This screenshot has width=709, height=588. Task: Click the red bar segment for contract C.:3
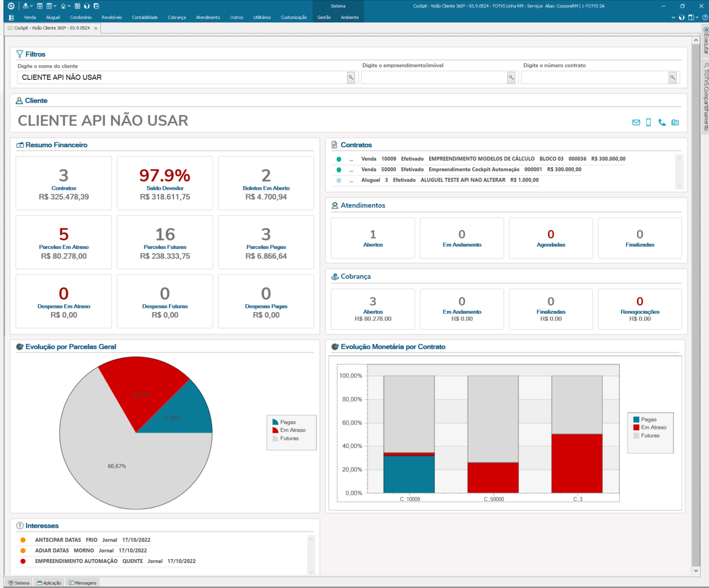577,463
